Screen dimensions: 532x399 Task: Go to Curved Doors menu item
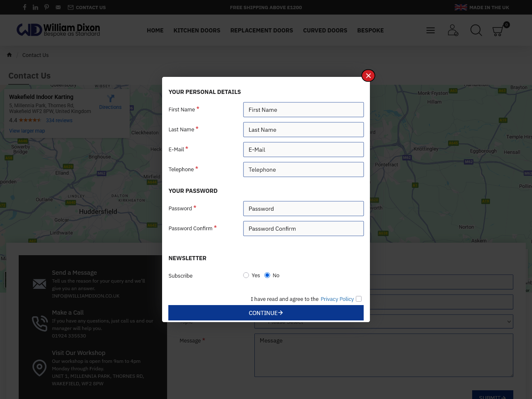coord(325,30)
